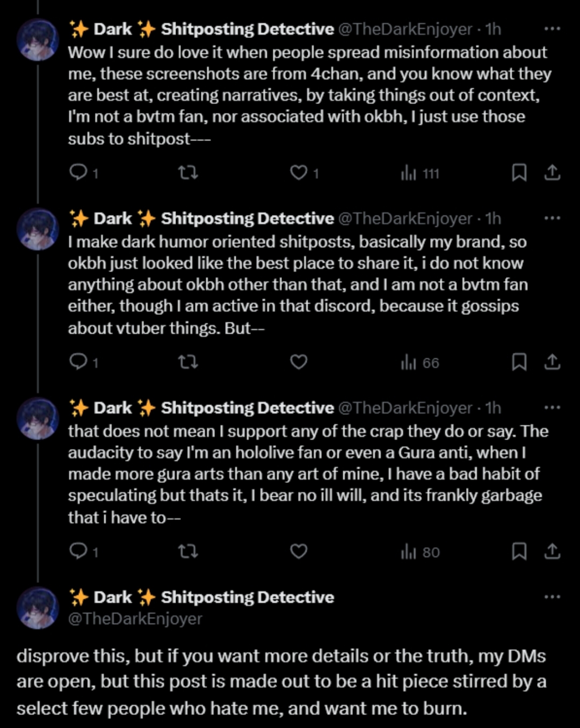The height and width of the screenshot is (728, 580).
Task: Open more options on the final tweet
Action: pyautogui.click(x=552, y=597)
